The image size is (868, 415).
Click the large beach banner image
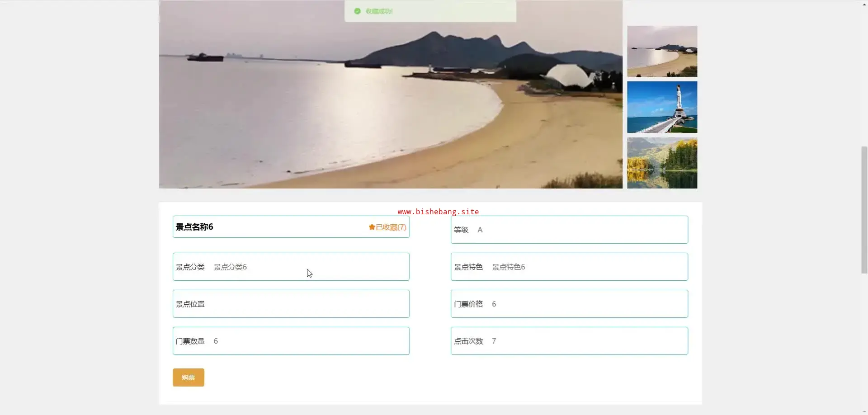391,95
